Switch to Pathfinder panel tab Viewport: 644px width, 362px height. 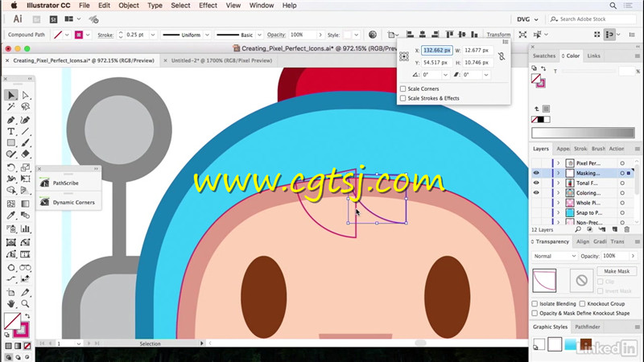[x=588, y=327]
